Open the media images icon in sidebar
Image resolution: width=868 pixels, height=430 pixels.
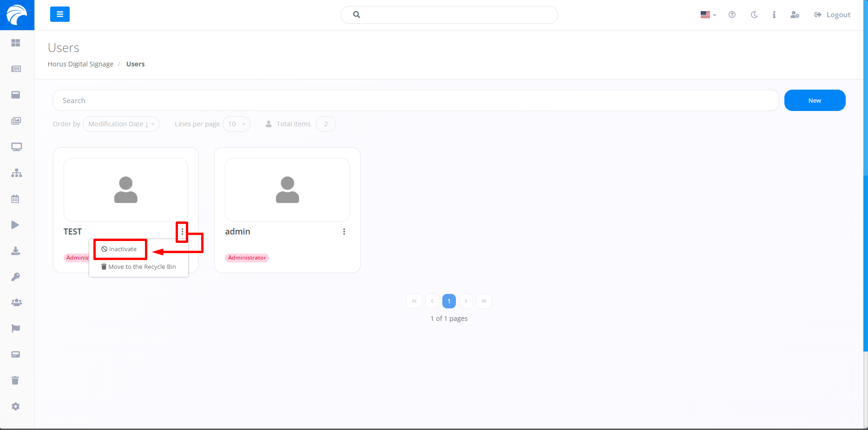tap(16, 121)
